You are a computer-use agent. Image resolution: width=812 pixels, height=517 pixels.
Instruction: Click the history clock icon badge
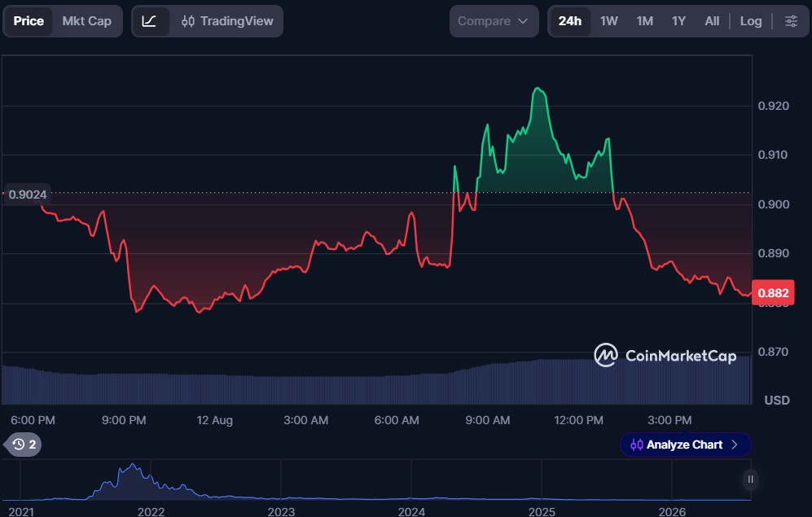24,445
